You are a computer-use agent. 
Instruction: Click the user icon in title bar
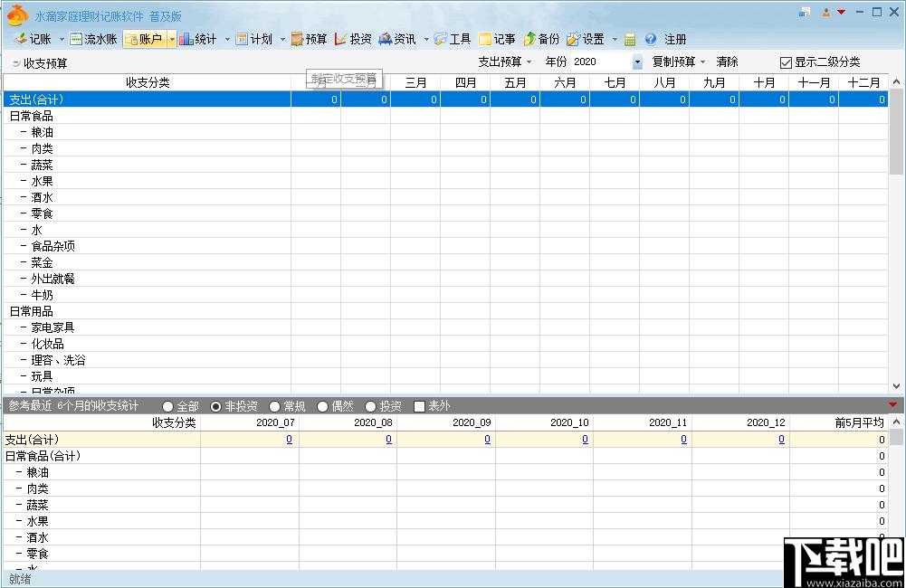[826, 12]
